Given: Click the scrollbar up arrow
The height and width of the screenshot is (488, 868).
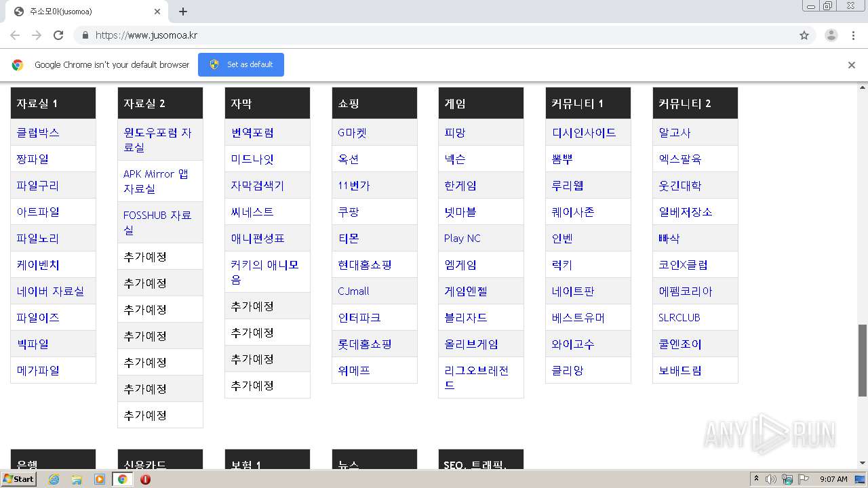Looking at the screenshot, I should [x=863, y=87].
